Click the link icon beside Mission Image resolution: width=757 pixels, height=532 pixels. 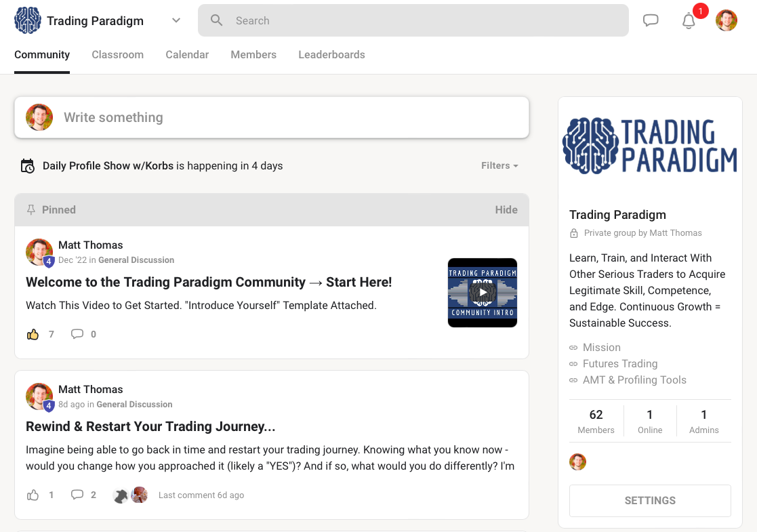tap(573, 347)
